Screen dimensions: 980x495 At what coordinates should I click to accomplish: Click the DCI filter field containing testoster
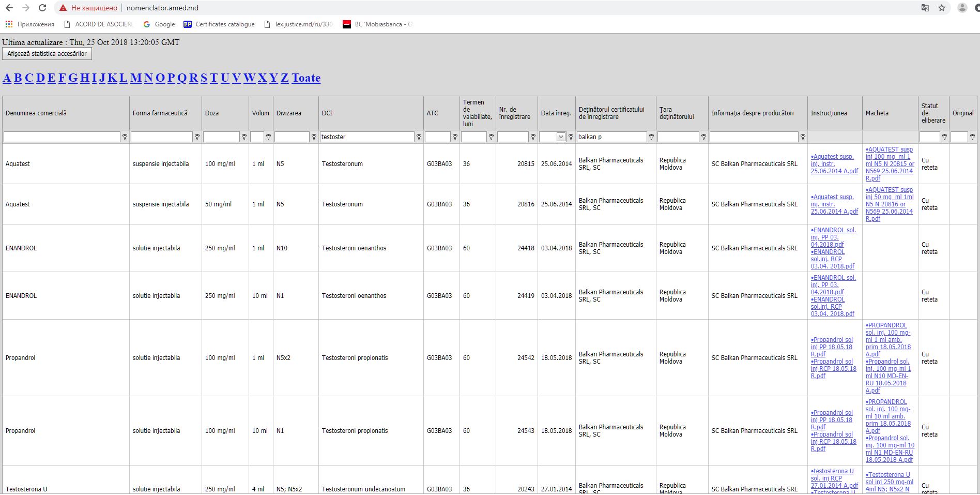367,137
